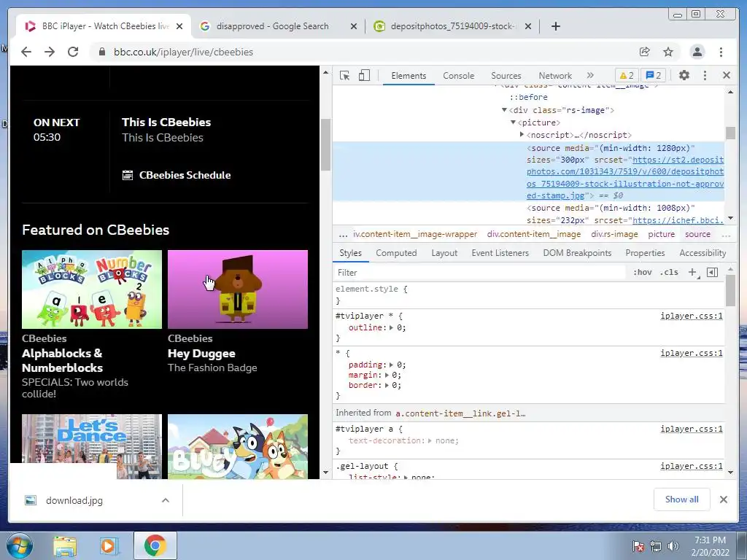Screen dimensions: 747x560
Task: Open Chrome three-dot menu
Action: [x=721, y=52]
